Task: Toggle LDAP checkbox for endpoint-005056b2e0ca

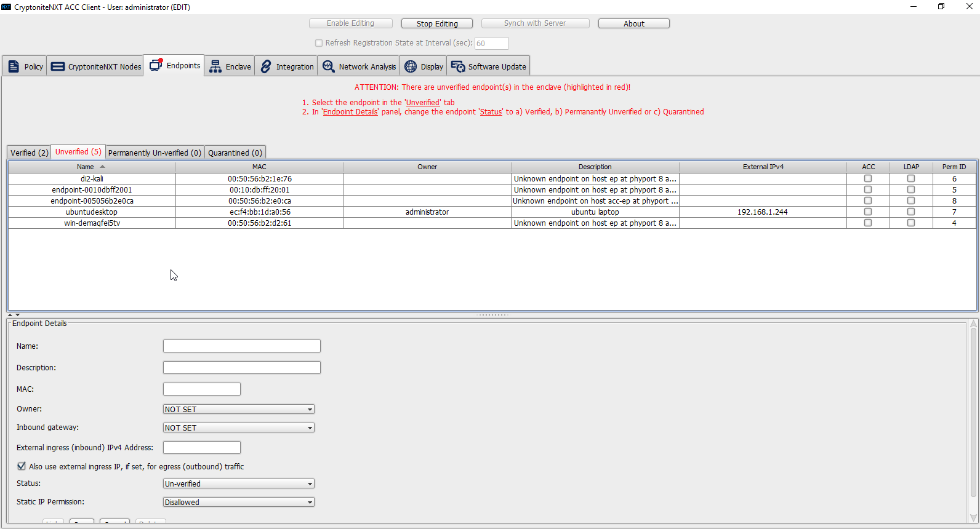Action: (x=911, y=201)
